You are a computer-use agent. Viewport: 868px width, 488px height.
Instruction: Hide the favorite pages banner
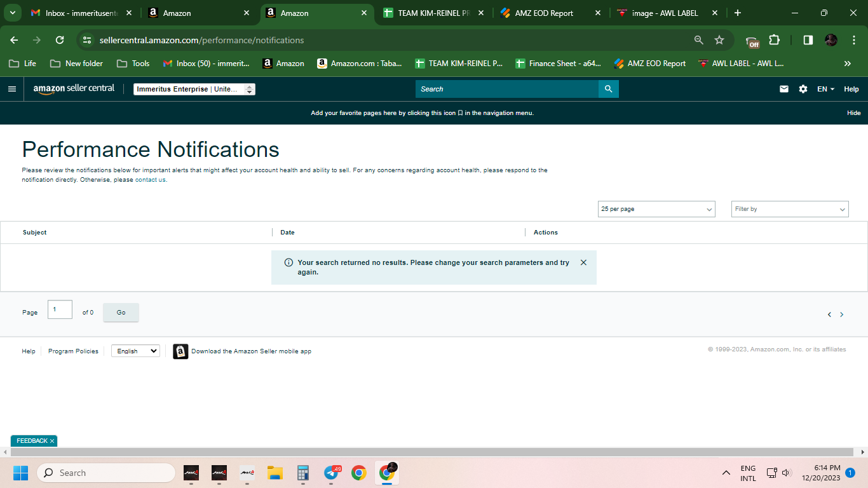click(854, 113)
